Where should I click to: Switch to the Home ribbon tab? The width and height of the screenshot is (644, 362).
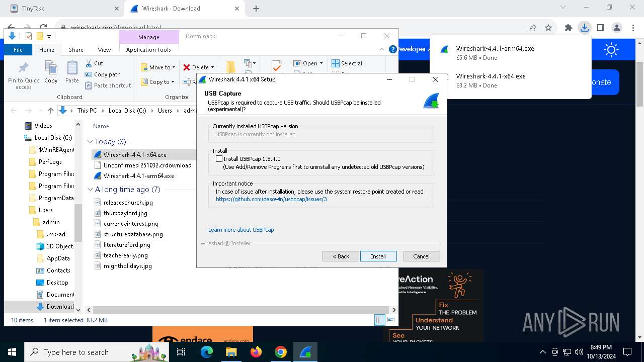[47, 50]
